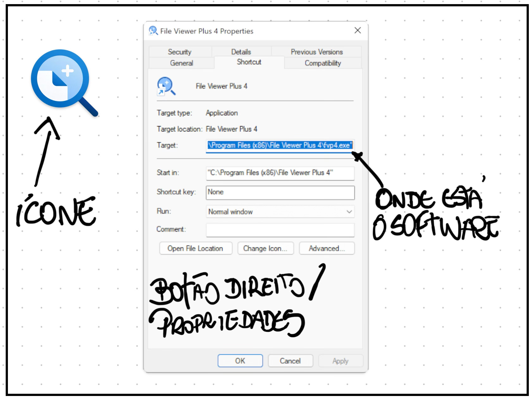Confirm with the OK button
This screenshot has width=532, height=402.
pyautogui.click(x=240, y=361)
